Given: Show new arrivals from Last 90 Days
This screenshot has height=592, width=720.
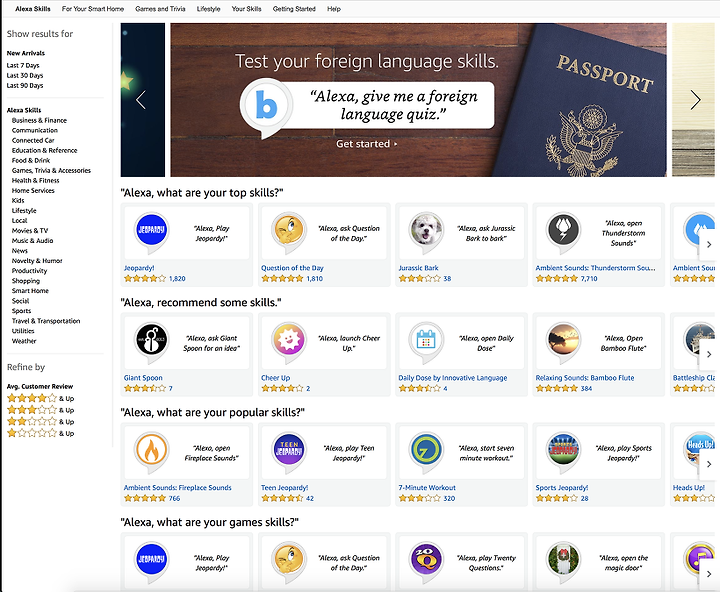Looking at the screenshot, I should pyautogui.click(x=25, y=85).
